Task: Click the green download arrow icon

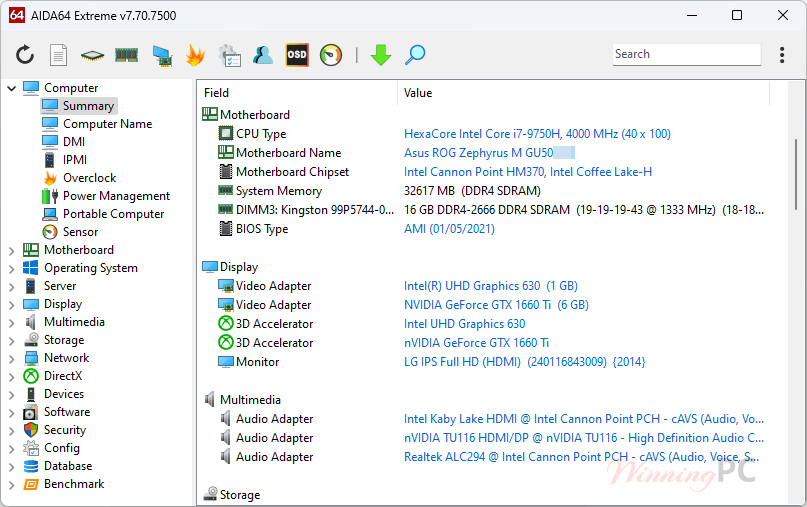Action: [x=381, y=55]
